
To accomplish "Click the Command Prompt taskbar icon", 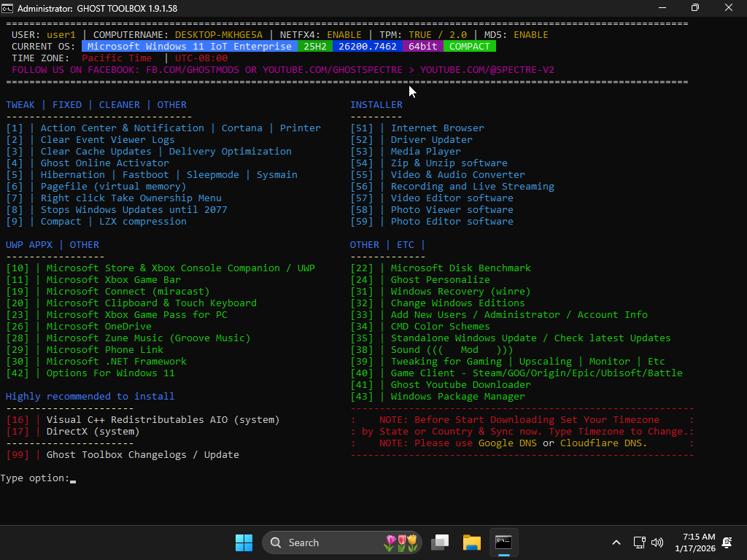I will click(503, 542).
